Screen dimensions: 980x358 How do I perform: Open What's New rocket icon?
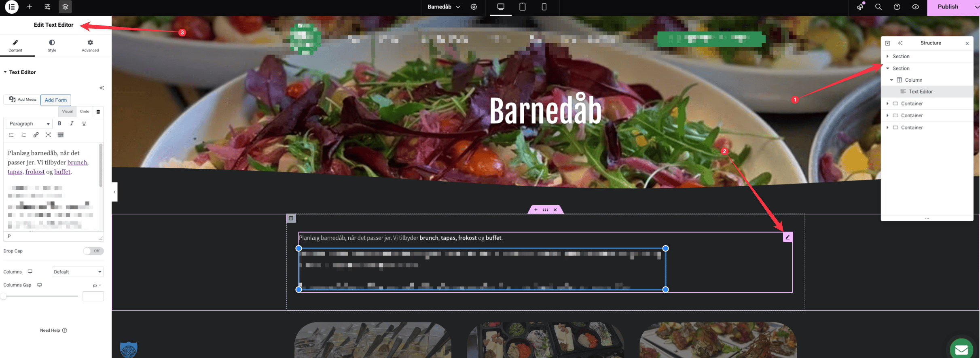[860, 7]
